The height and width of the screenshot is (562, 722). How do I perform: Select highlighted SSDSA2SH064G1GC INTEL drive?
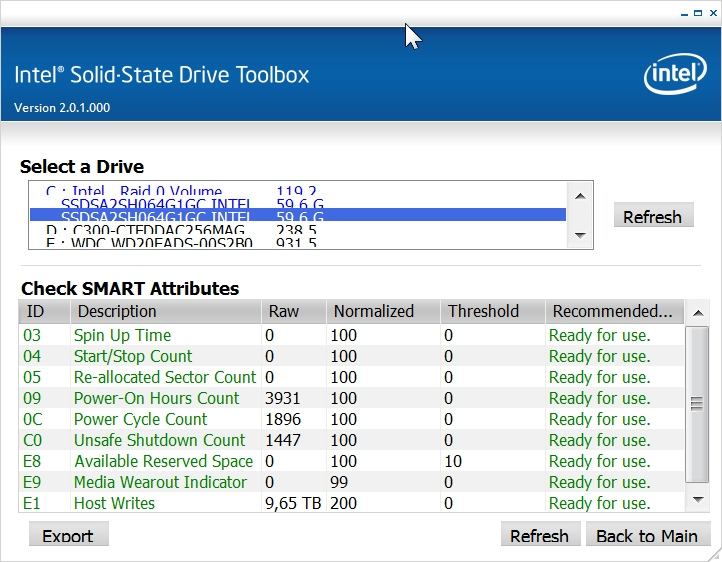(x=297, y=215)
